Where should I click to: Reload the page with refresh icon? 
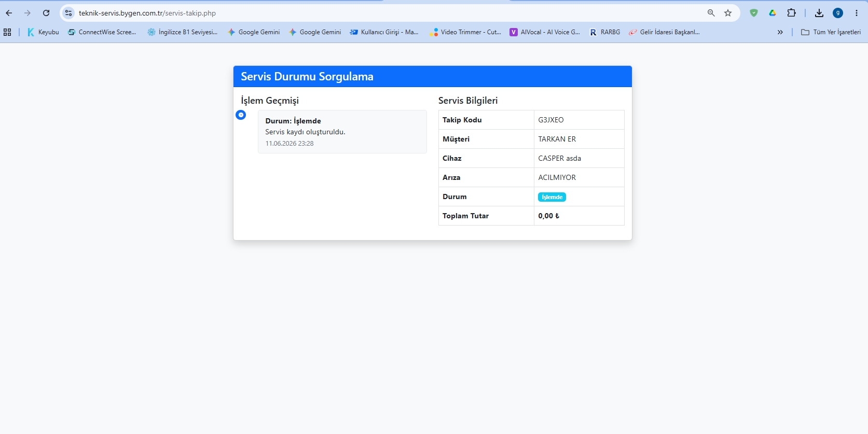pyautogui.click(x=46, y=13)
